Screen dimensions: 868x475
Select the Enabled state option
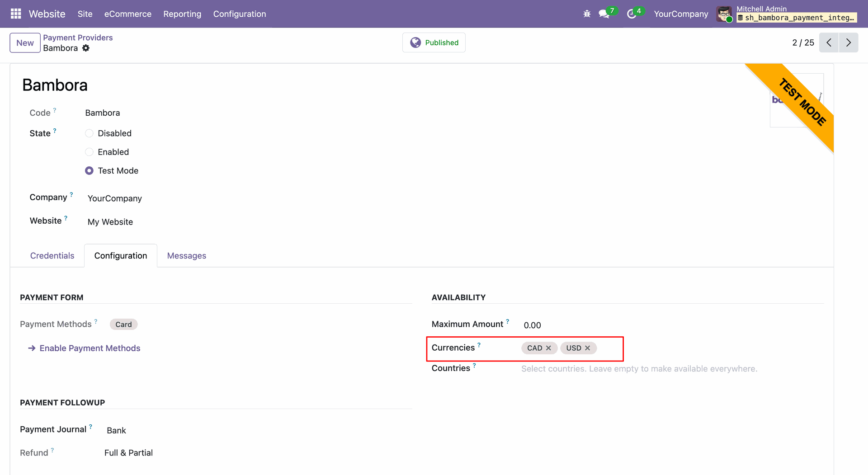(x=89, y=152)
